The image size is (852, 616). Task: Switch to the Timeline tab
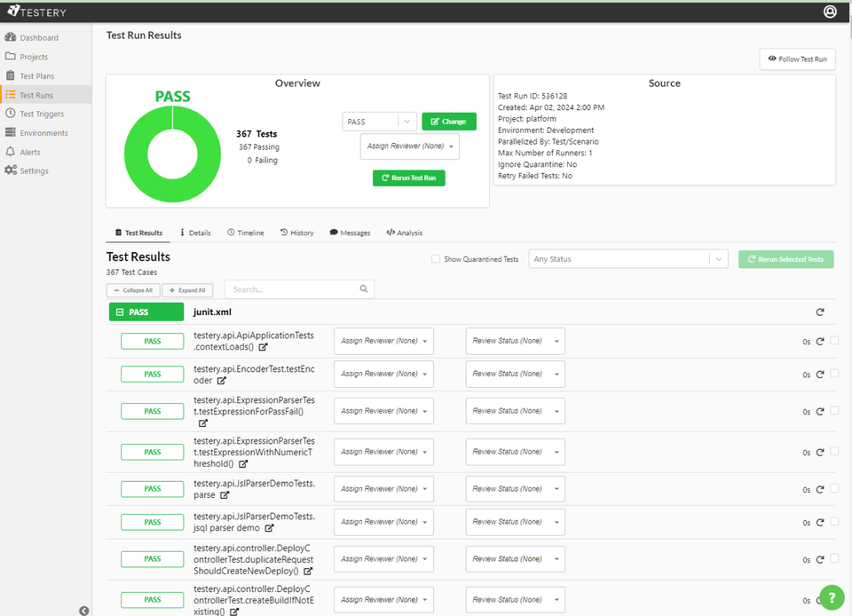point(245,233)
